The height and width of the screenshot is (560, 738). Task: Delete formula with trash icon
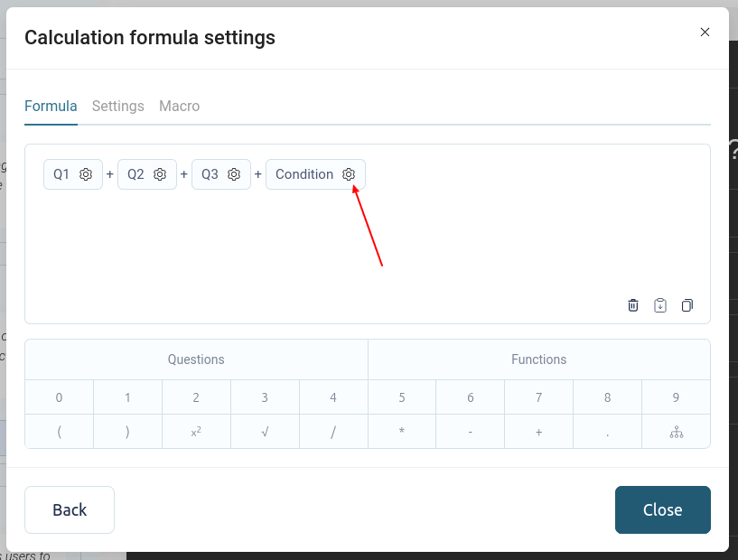[x=633, y=305]
